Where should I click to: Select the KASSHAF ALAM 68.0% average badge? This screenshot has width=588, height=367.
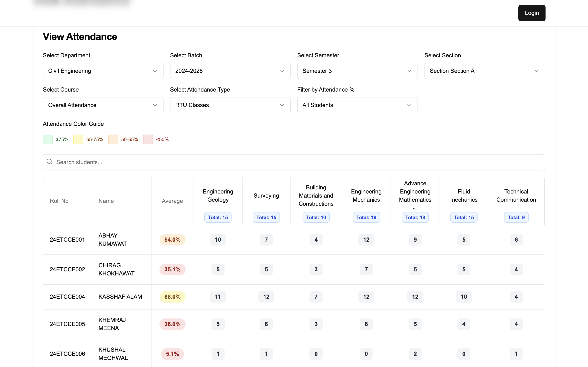coord(172,297)
